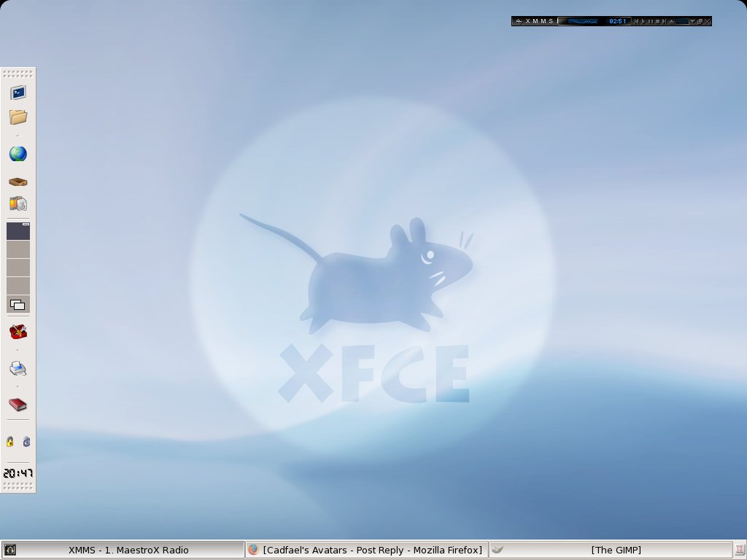This screenshot has height=560, width=747.
Task: Click the XMMS 02:51 time display
Action: tap(617, 21)
